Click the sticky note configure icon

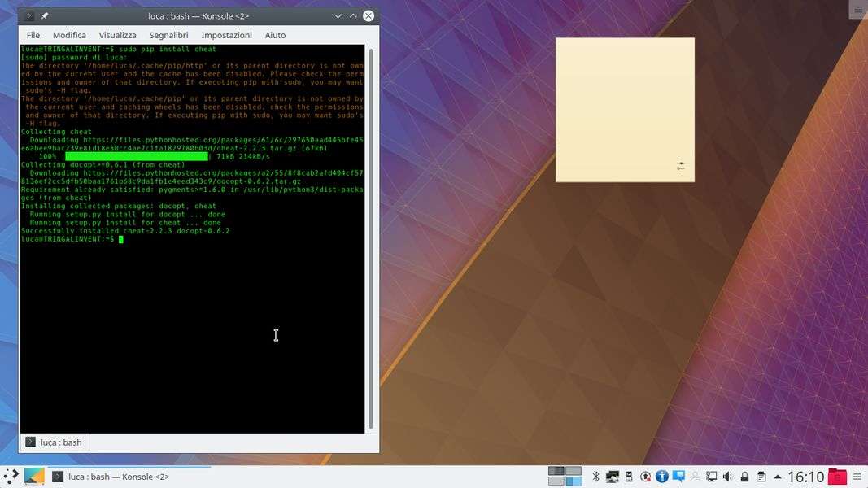click(681, 166)
